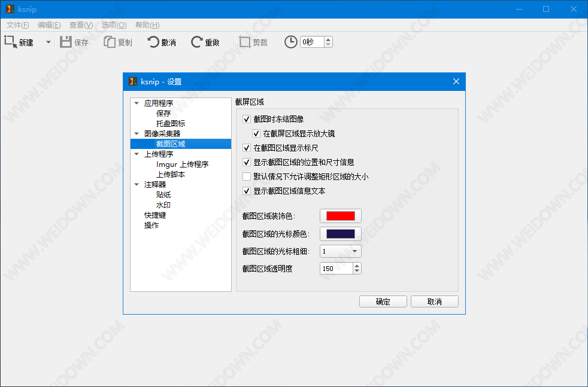Uncheck 在截屏区域显示放大镜 checkbox
The width and height of the screenshot is (588, 387).
coord(256,133)
